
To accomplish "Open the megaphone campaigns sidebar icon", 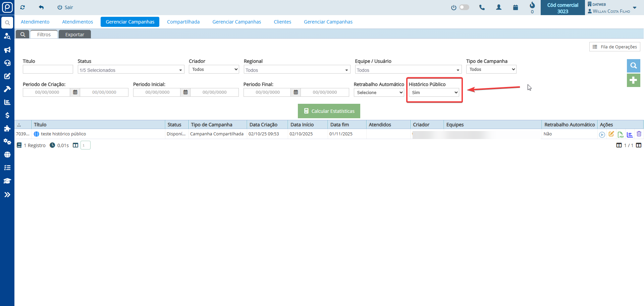I will point(7,50).
